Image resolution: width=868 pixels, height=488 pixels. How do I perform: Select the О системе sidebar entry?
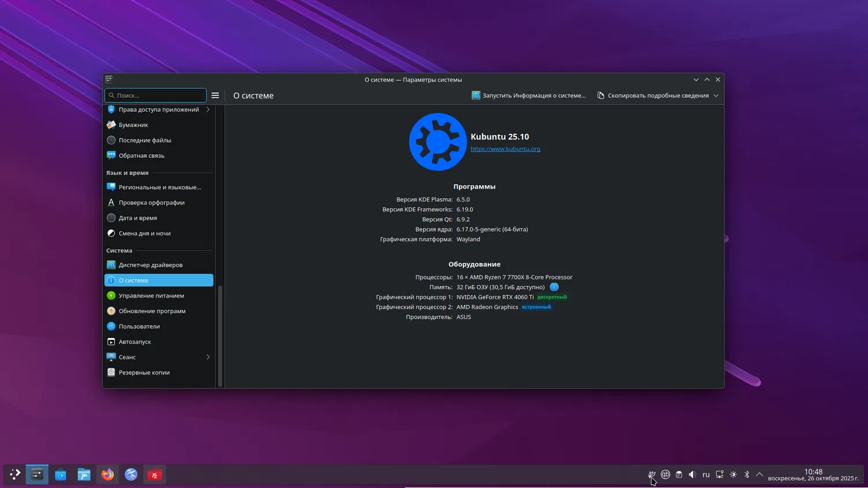pos(159,280)
